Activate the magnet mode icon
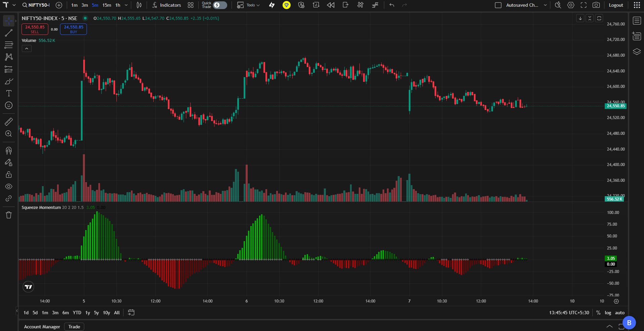 tap(9, 150)
